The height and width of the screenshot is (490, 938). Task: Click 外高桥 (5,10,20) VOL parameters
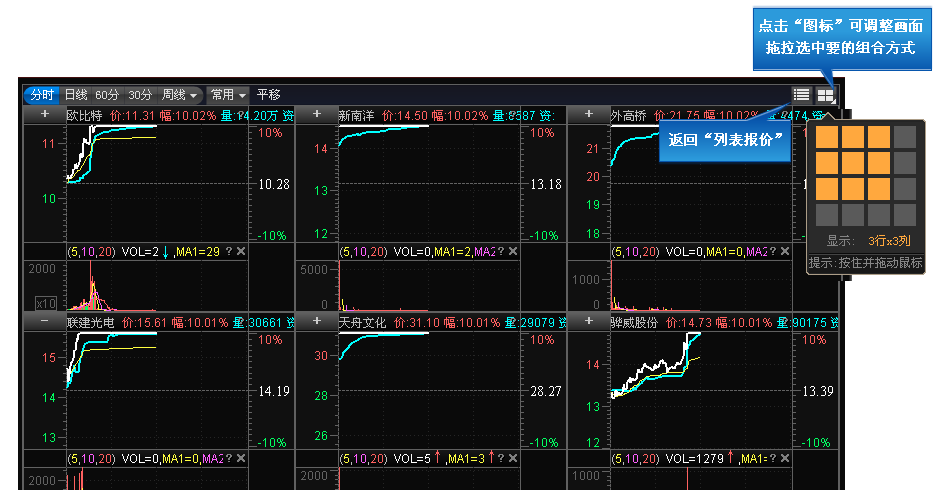pyautogui.click(x=635, y=252)
